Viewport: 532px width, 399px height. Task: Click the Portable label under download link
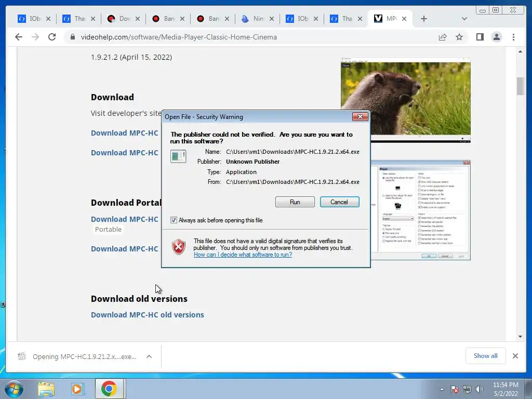click(x=108, y=229)
